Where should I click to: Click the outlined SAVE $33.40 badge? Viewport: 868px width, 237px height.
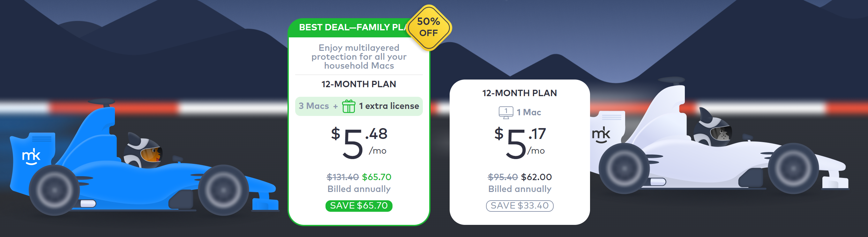tap(519, 206)
